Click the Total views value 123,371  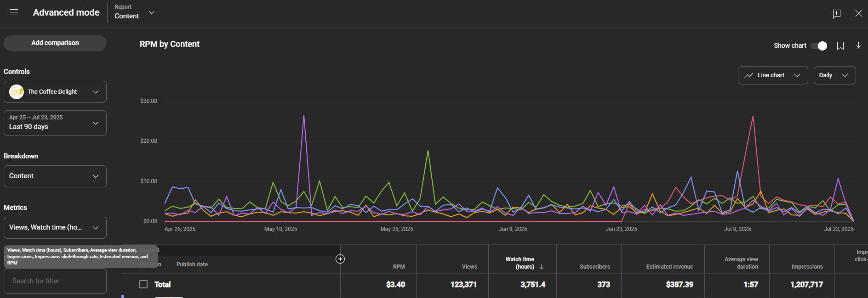[463, 285]
